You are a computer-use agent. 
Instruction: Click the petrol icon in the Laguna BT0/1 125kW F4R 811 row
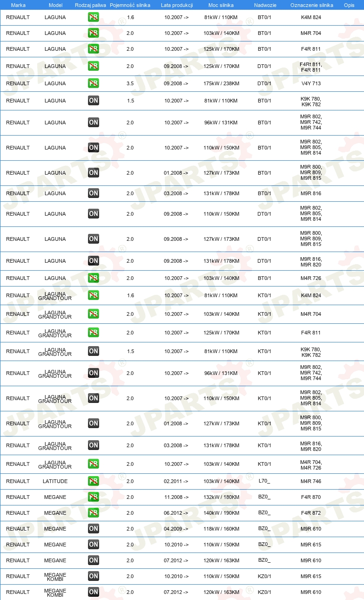click(x=94, y=49)
